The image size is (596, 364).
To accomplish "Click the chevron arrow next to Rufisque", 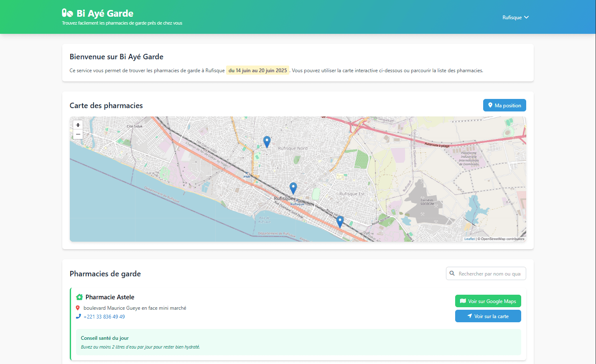I will (527, 18).
